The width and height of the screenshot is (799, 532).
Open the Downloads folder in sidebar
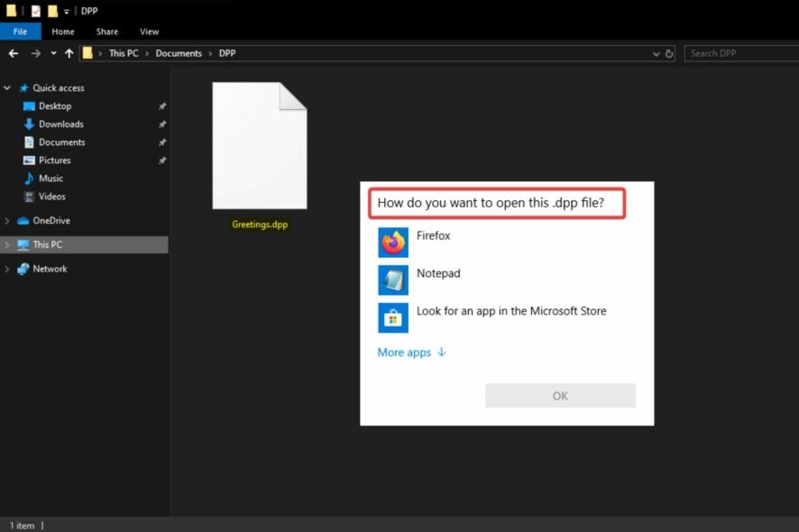tap(61, 124)
